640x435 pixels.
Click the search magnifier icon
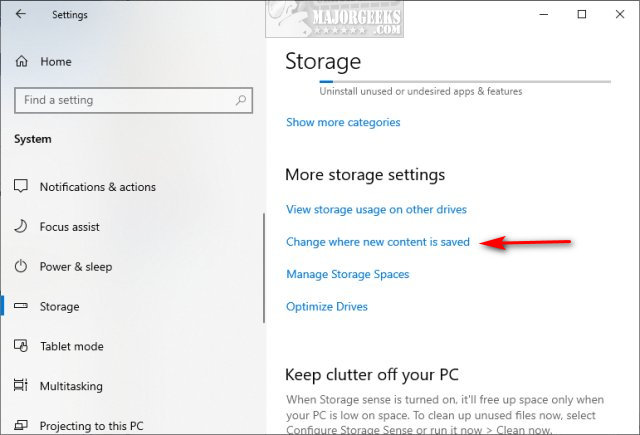coord(241,100)
